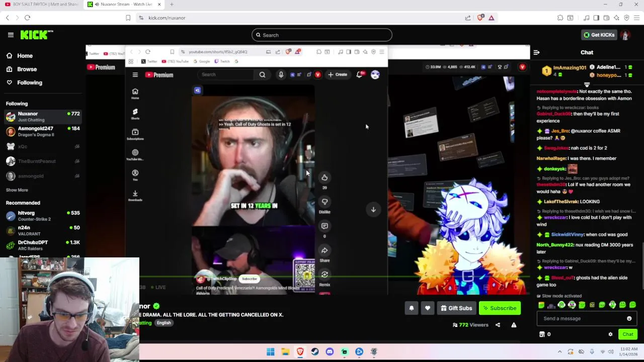This screenshot has width=644, height=362.
Task: Click the Brave Shields lion icon
Action: [x=480, y=18]
